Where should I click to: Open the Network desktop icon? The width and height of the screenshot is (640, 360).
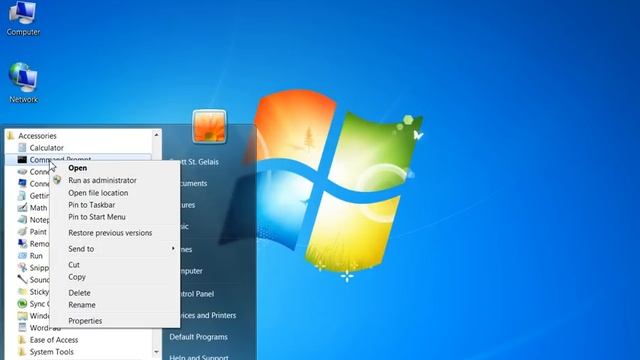click(x=23, y=83)
